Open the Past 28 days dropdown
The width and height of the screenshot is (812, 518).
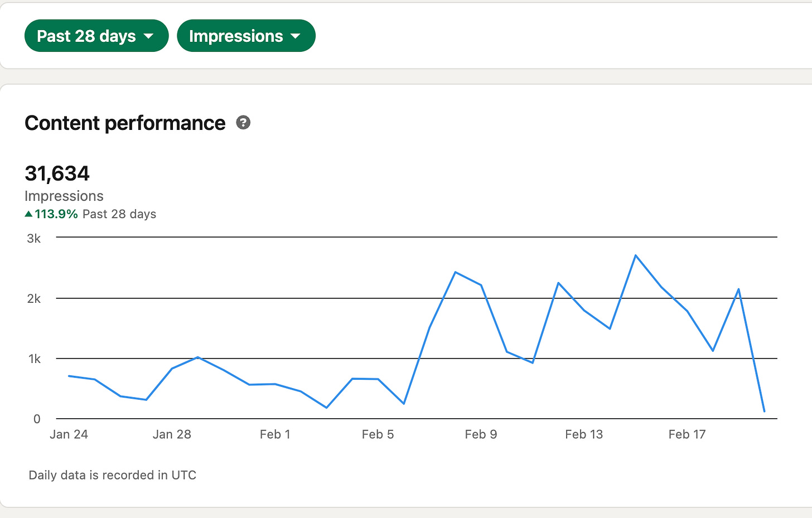96,36
